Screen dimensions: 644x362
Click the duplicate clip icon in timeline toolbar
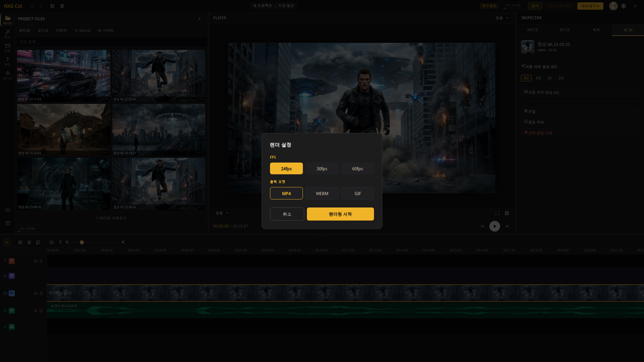[38, 242]
